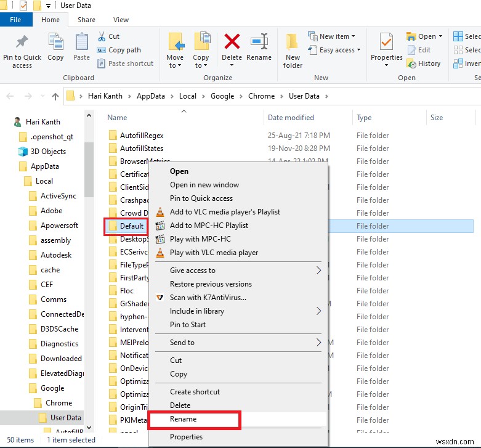Choose Delete in the context menu

[180, 405]
